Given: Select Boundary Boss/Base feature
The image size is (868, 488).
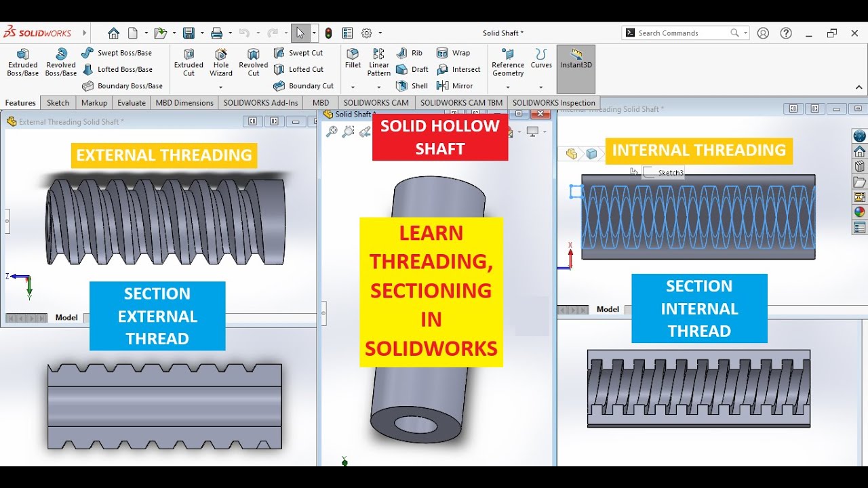Looking at the screenshot, I should point(122,86).
